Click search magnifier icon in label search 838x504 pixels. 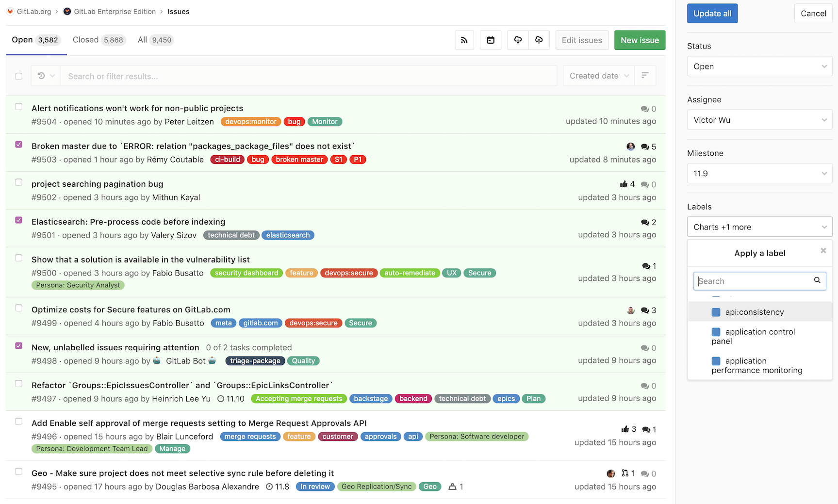[x=817, y=280]
